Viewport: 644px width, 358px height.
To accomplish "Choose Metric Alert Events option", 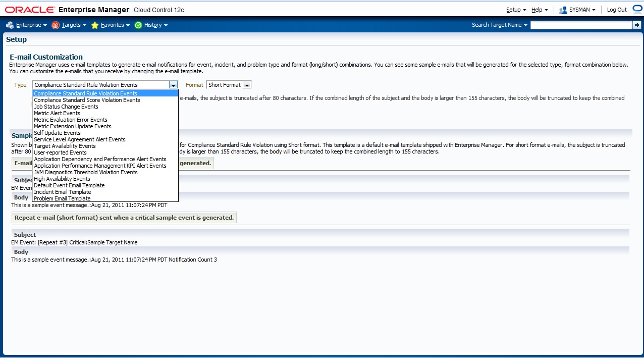I will pyautogui.click(x=105, y=113).
